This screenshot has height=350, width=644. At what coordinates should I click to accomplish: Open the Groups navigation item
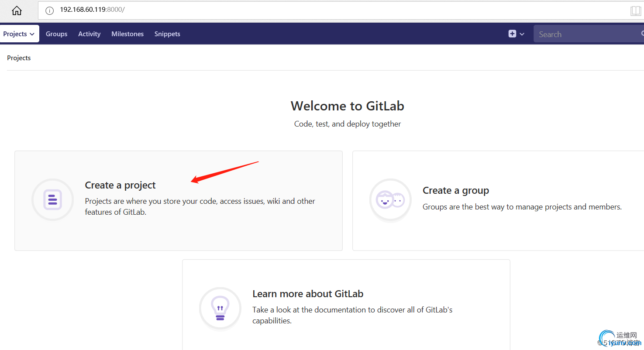point(57,34)
